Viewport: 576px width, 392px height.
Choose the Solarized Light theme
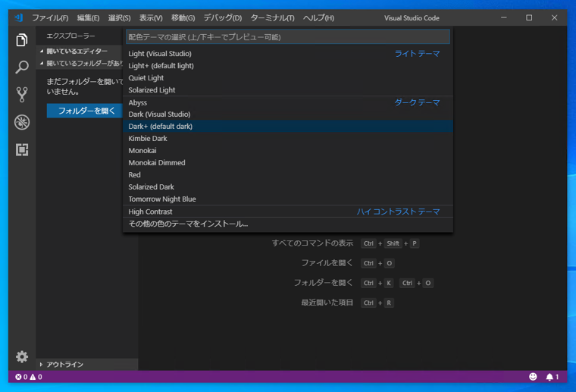point(288,90)
